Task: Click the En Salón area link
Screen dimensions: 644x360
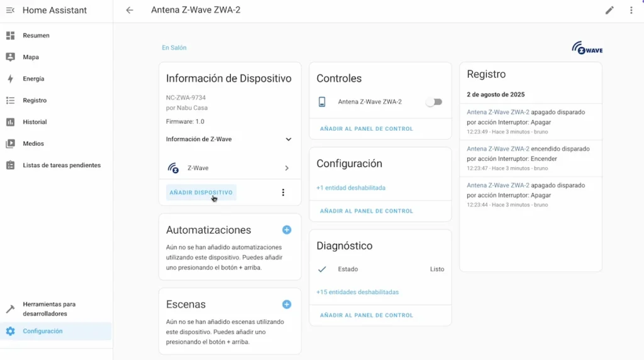Action: point(174,48)
